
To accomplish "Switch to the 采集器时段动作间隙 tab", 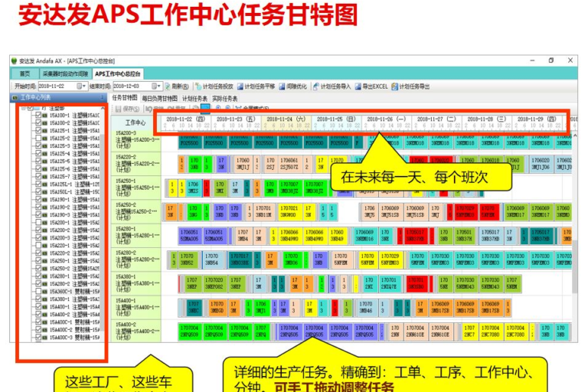I will pos(65,74).
